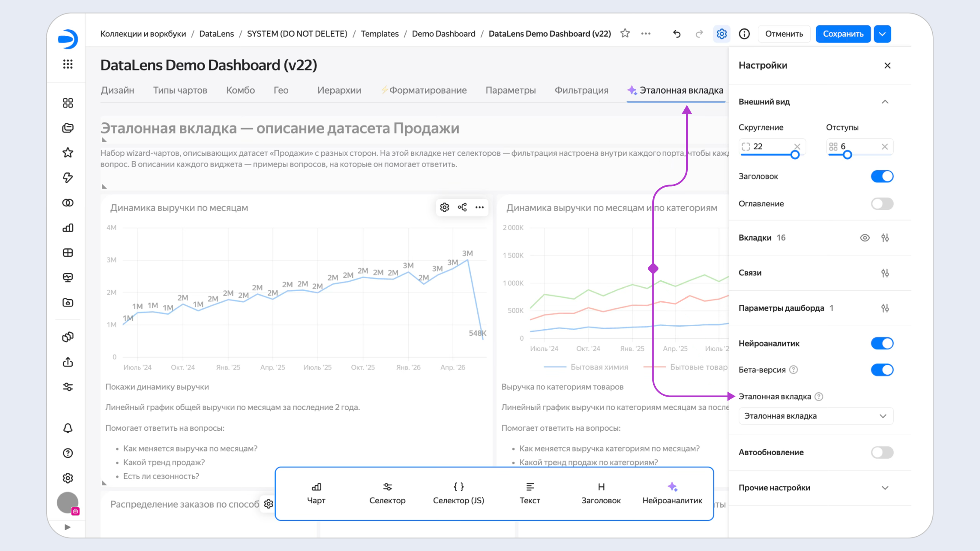The height and width of the screenshot is (551, 980).
Task: Click the monitor chart sidebar icon
Action: point(68,278)
